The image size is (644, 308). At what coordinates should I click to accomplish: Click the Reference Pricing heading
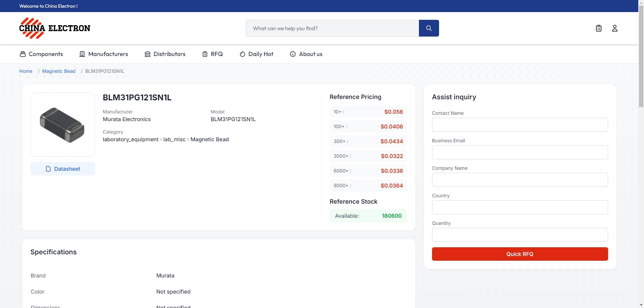[x=356, y=97]
